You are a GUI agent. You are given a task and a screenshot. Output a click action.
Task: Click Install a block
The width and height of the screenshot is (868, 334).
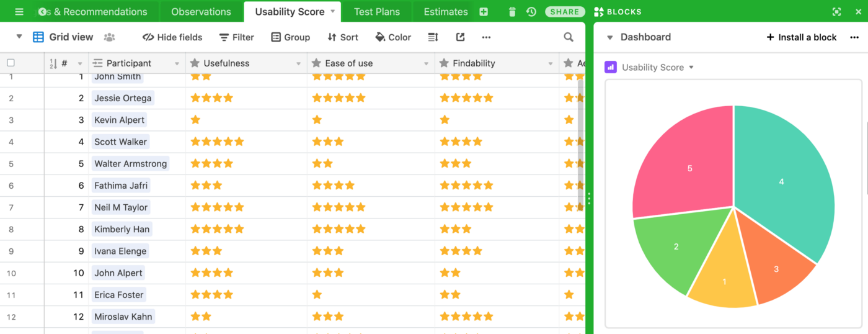coord(802,37)
